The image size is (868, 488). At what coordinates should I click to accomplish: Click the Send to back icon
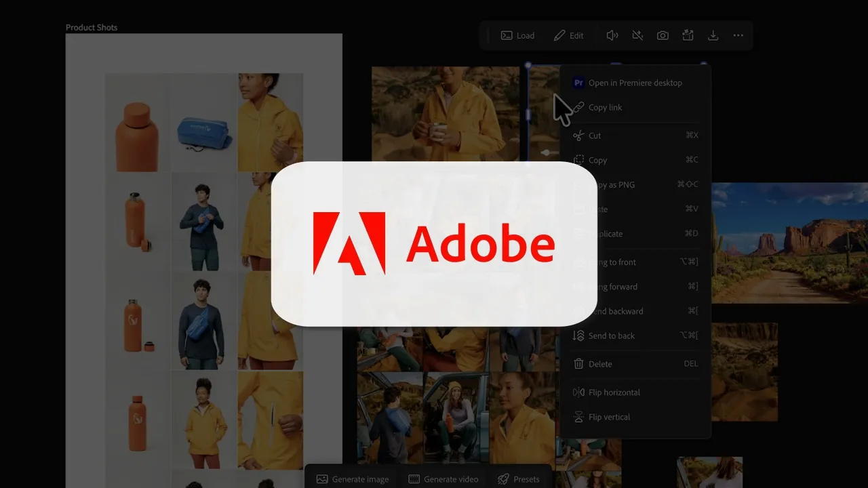tap(578, 335)
